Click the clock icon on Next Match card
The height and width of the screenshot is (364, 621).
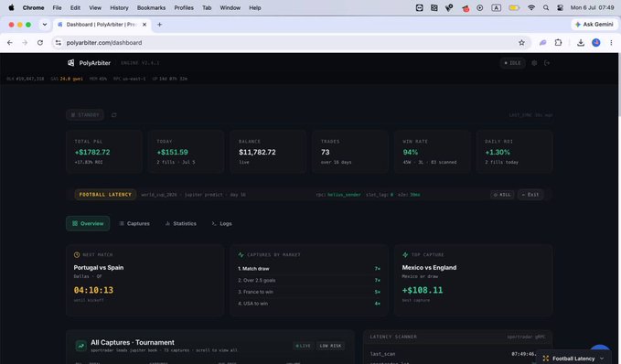tap(77, 254)
